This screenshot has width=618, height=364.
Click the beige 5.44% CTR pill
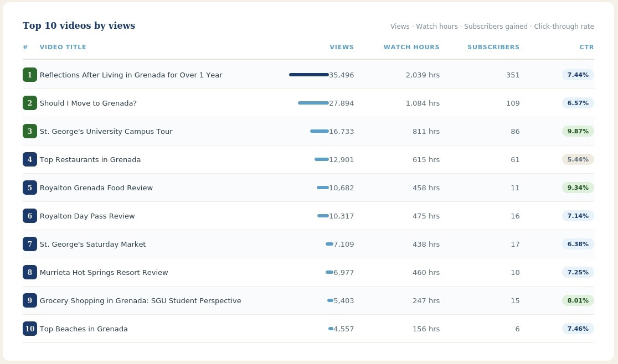(x=578, y=159)
